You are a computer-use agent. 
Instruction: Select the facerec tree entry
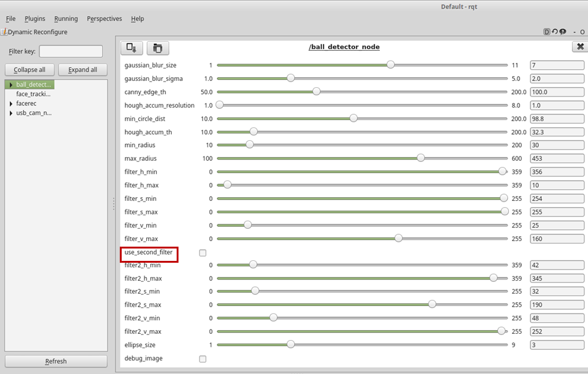26,103
